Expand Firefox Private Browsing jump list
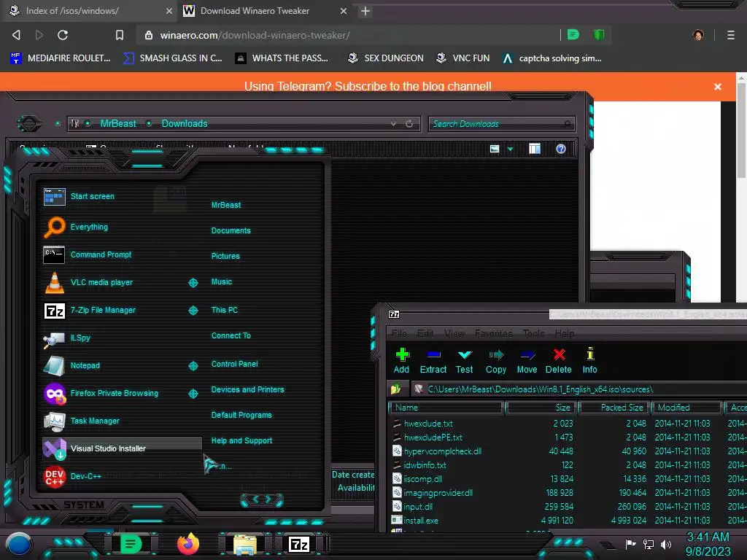 (x=193, y=393)
